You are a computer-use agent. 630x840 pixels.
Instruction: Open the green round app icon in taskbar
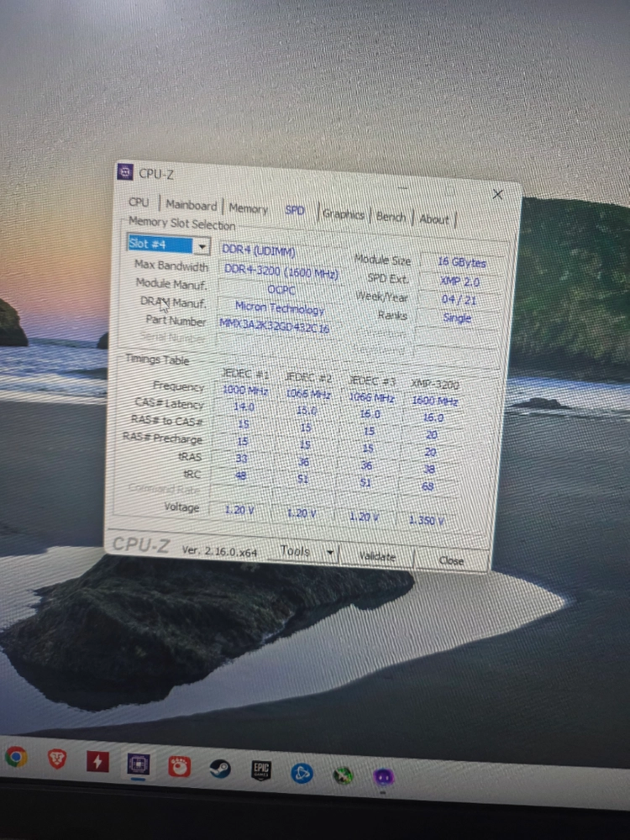pos(343,774)
